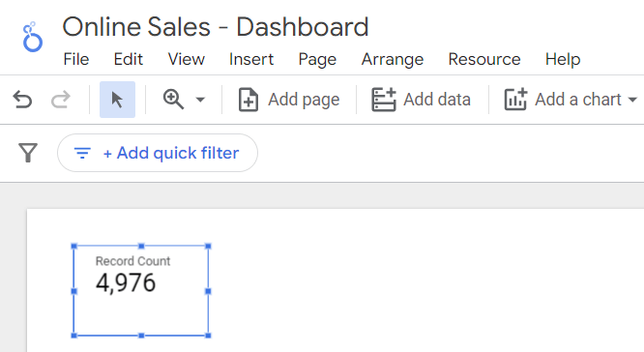Open the Arrange menu
This screenshot has height=352, width=644.
(393, 59)
